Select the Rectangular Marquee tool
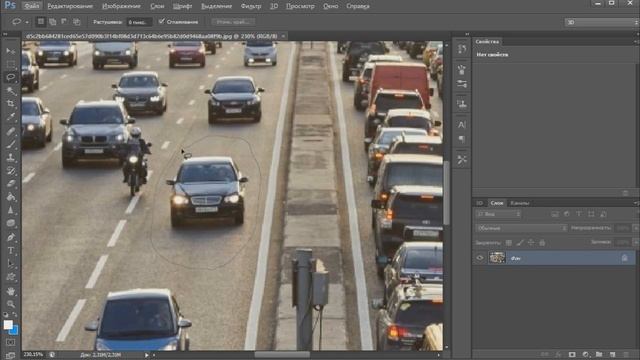The image size is (640, 360). (x=11, y=64)
